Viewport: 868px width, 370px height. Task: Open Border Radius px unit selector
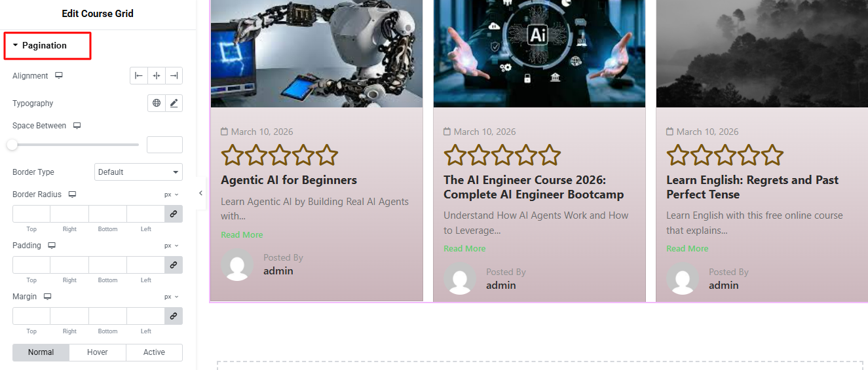(172, 194)
